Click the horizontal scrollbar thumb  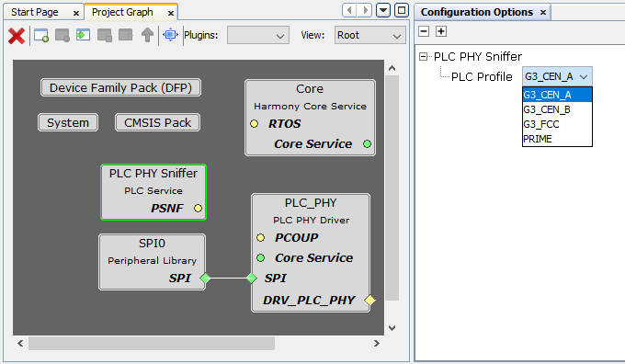tap(152, 343)
